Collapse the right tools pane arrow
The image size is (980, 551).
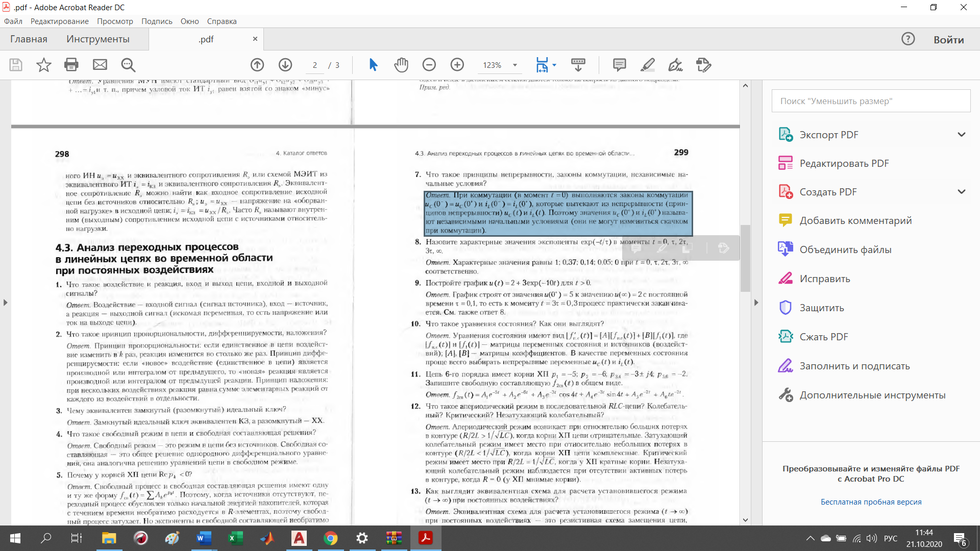click(x=756, y=303)
